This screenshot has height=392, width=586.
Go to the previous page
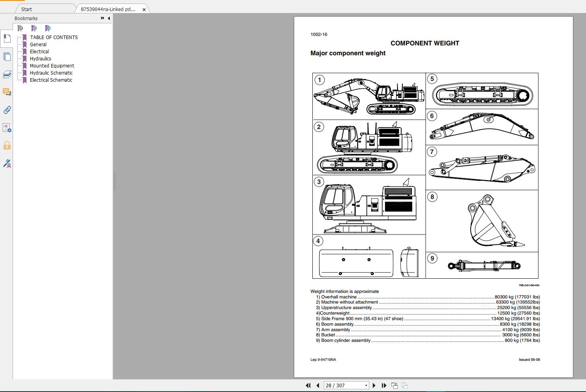pos(317,386)
